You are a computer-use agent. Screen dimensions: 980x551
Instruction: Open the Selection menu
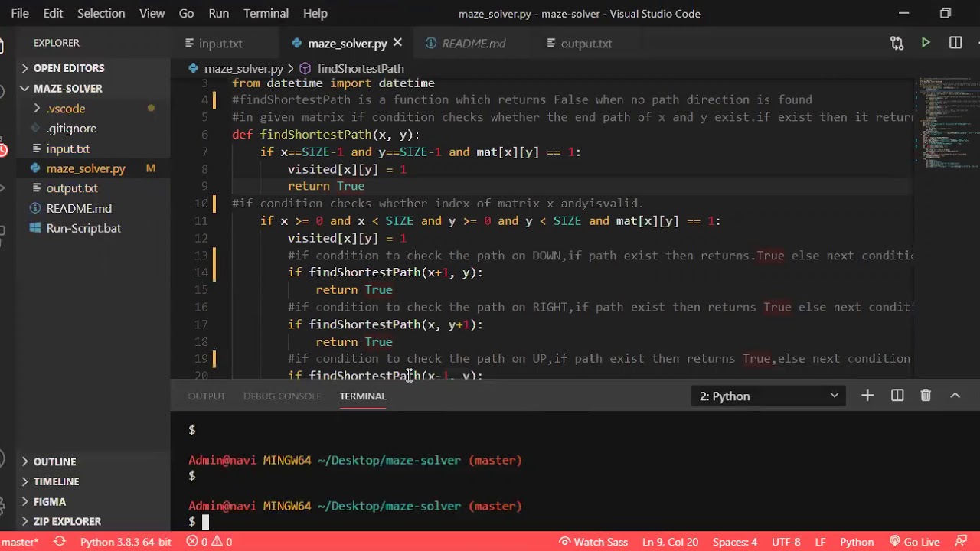pyautogui.click(x=101, y=13)
